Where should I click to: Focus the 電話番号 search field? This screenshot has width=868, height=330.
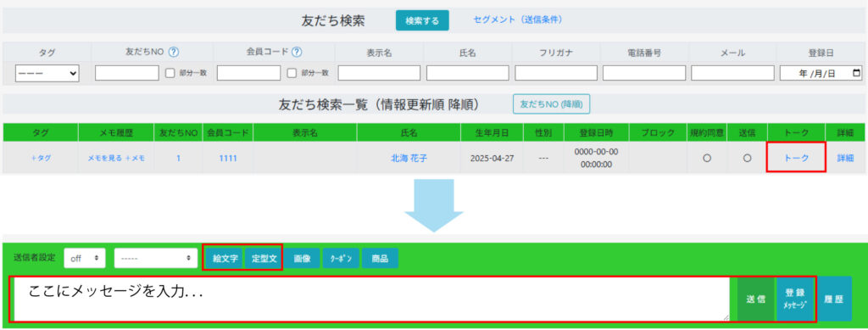[644, 73]
